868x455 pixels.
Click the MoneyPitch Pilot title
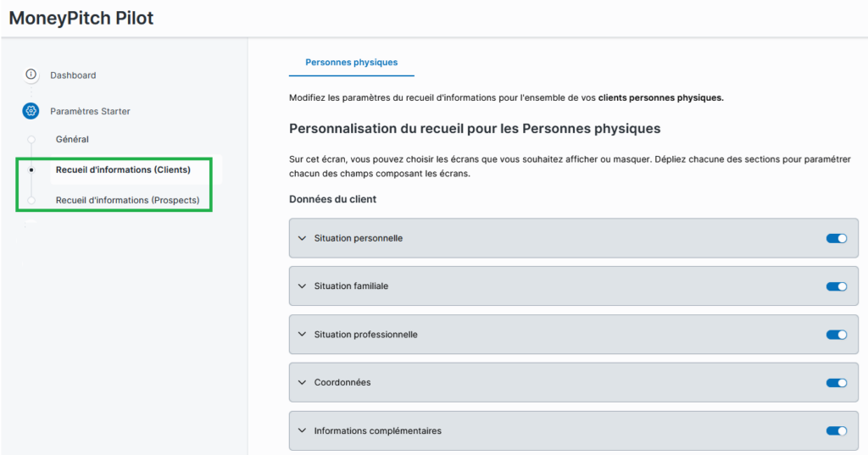click(81, 18)
